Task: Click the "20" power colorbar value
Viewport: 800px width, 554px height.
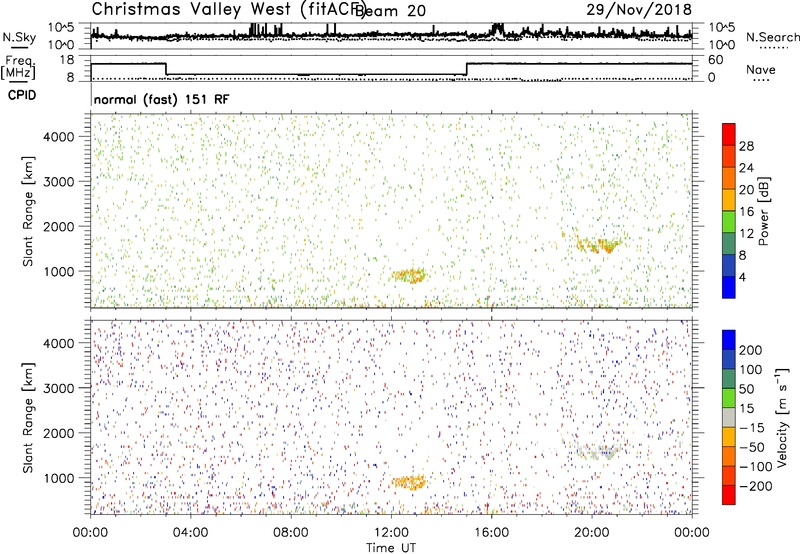Action: click(746, 190)
